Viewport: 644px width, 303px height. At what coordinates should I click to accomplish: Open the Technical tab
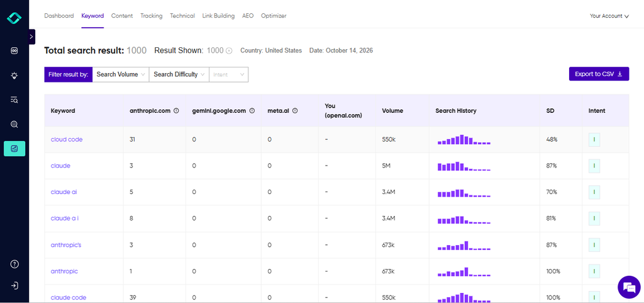click(x=182, y=16)
